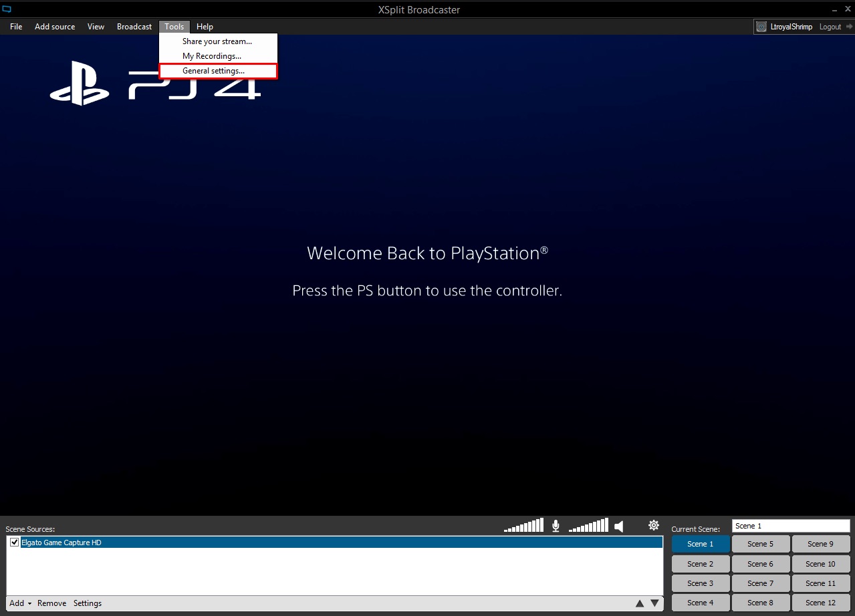Open the Add dropdown under Scene Sources
Image resolution: width=855 pixels, height=616 pixels.
[x=20, y=603]
